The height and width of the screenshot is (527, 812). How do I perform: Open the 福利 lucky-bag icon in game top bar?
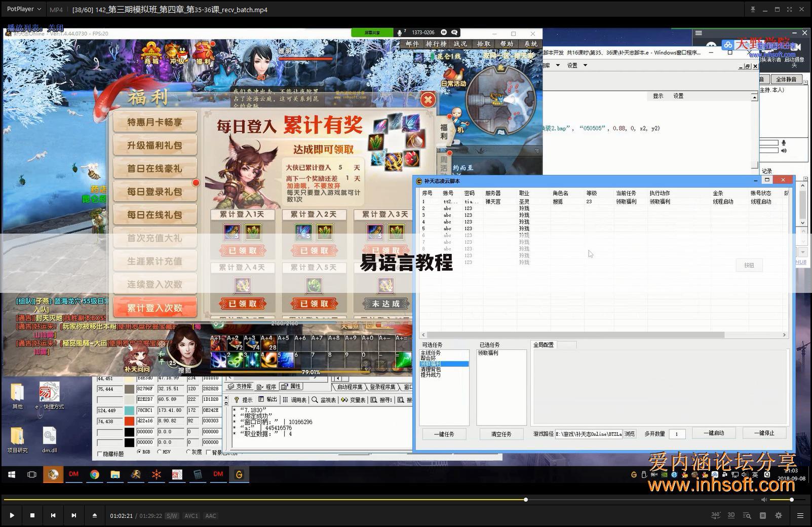[204, 54]
